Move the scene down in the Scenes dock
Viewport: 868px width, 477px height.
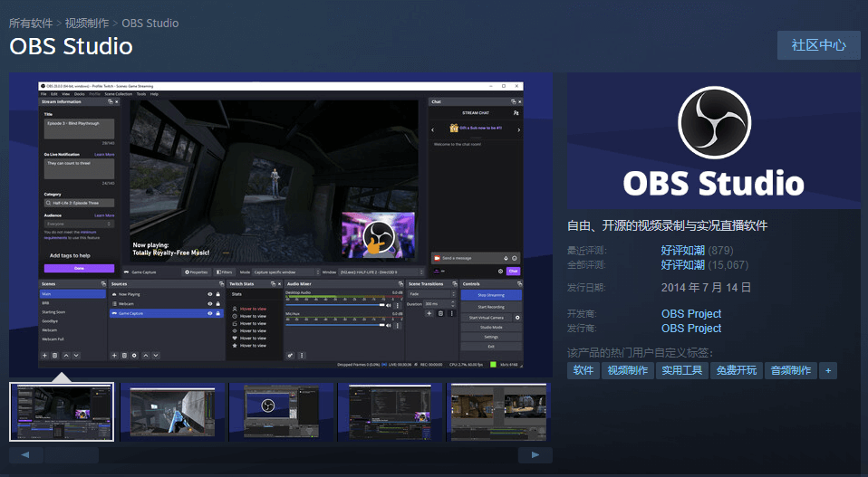(76, 356)
